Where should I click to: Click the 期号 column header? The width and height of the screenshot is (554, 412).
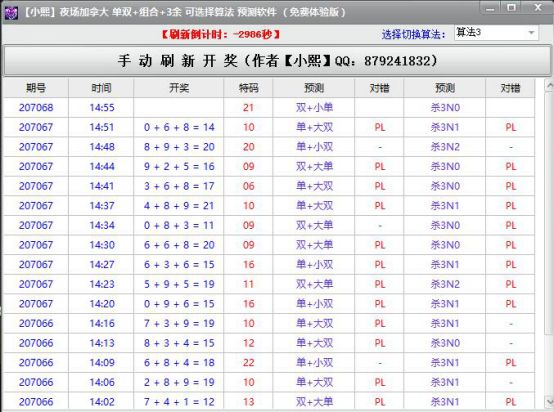[x=36, y=88]
